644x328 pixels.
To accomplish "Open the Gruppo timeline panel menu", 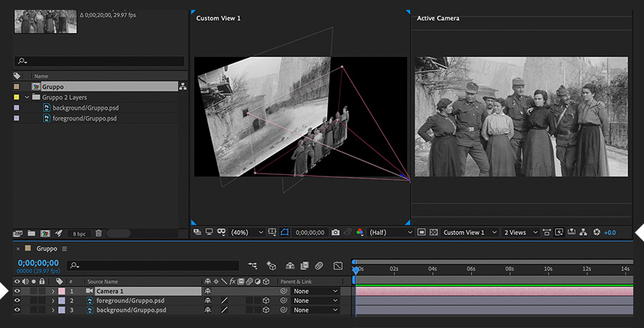I will coord(64,249).
